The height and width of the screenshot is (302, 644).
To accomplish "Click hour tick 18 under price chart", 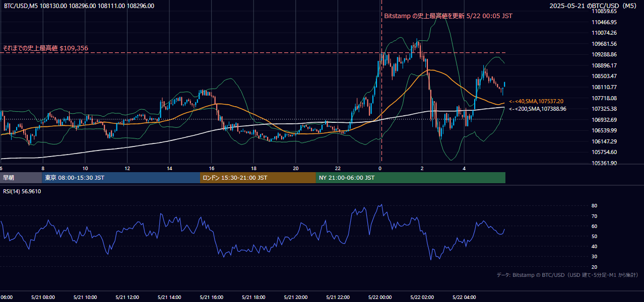I will [x=253, y=169].
